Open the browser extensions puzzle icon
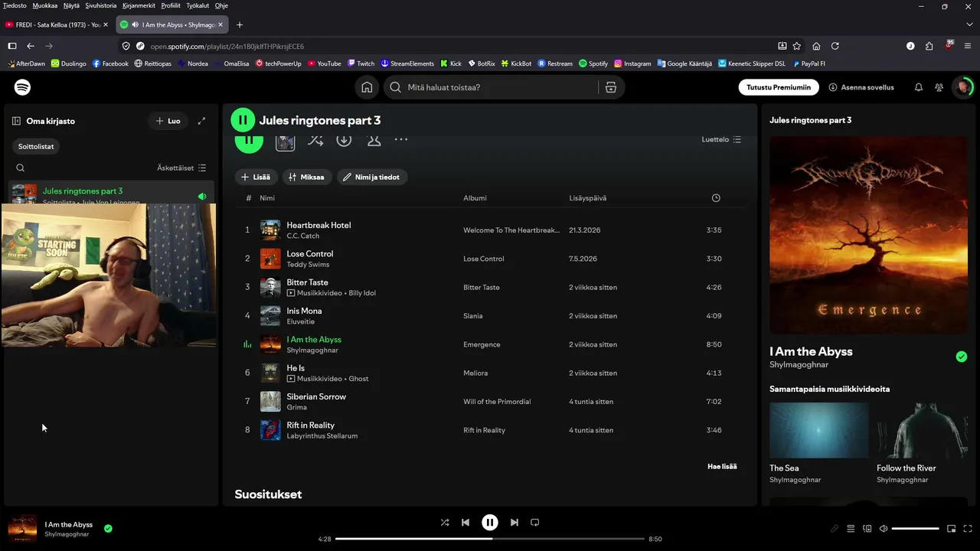The image size is (980, 551). 929,46
